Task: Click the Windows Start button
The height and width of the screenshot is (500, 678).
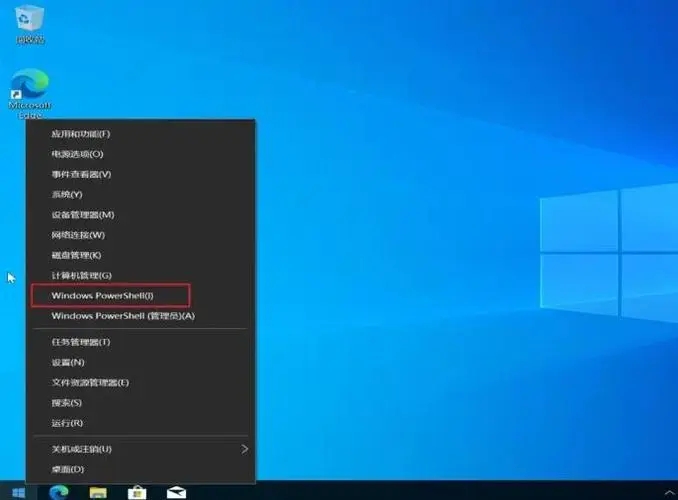Action: [x=17, y=491]
